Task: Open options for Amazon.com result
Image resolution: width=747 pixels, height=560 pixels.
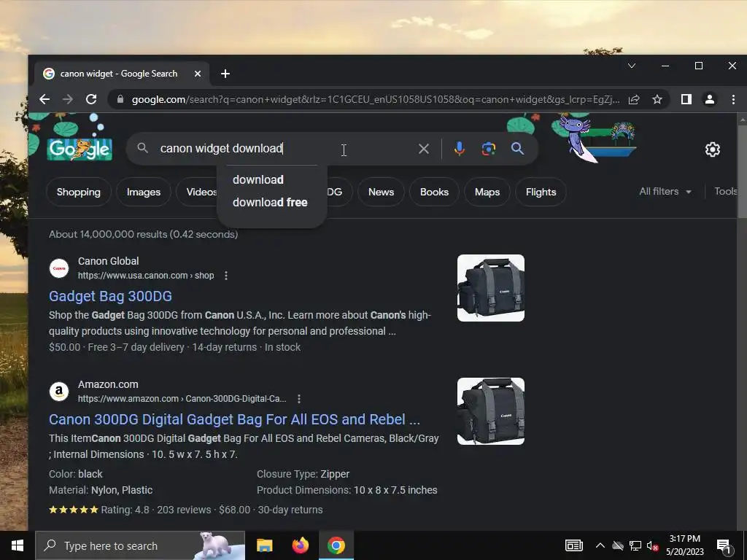Action: pos(298,399)
